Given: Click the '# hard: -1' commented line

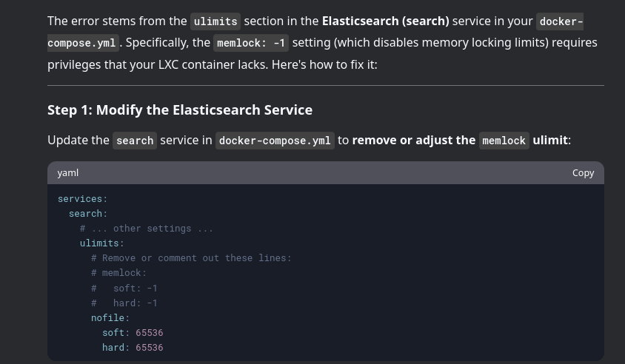Looking at the screenshot, I should tap(124, 303).
